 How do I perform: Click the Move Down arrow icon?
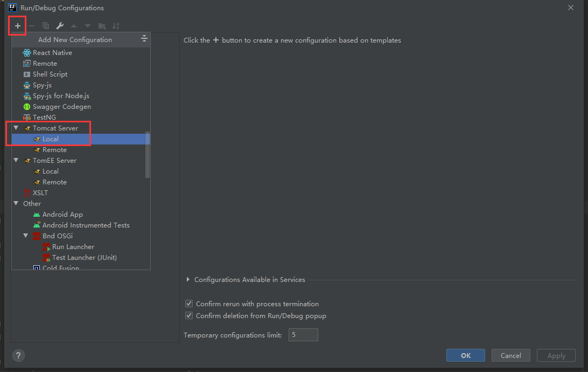(88, 26)
